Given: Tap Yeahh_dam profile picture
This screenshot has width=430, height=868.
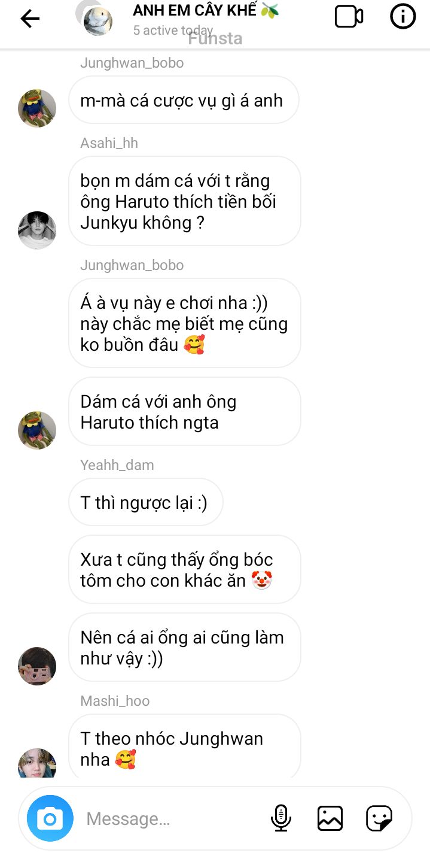Looking at the screenshot, I should 37,666.
